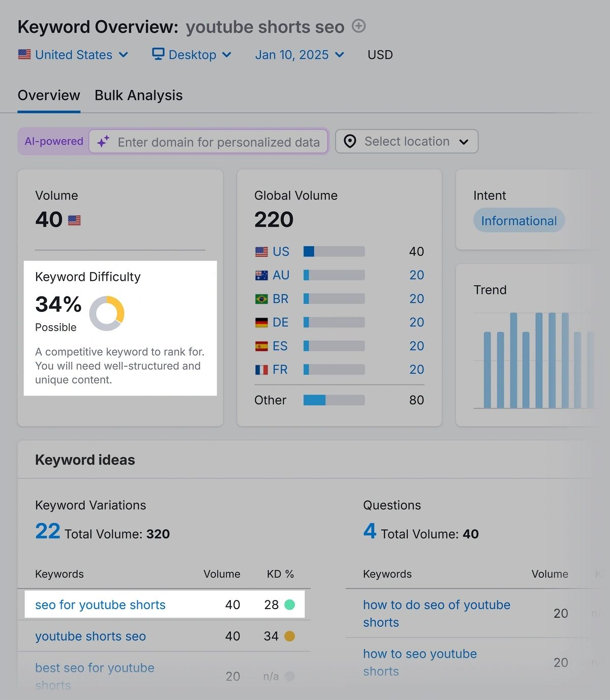Click the Brazil flag in Global Volume
The height and width of the screenshot is (700, 610).
click(x=261, y=299)
